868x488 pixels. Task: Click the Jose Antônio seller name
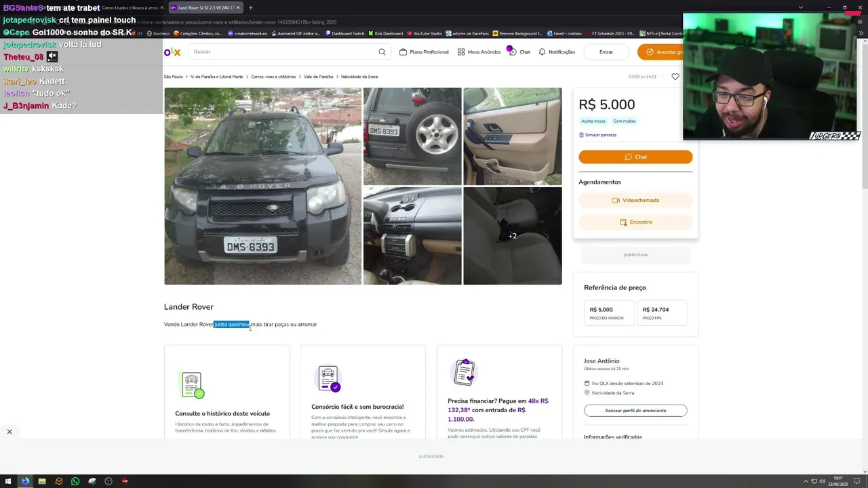coord(601,361)
